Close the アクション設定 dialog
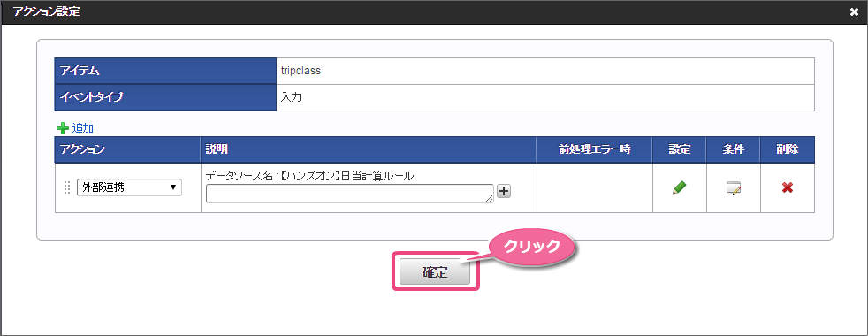The image size is (868, 336). pos(854,11)
